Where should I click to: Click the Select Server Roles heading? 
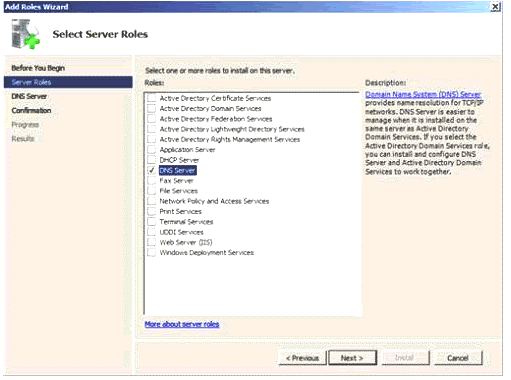100,34
